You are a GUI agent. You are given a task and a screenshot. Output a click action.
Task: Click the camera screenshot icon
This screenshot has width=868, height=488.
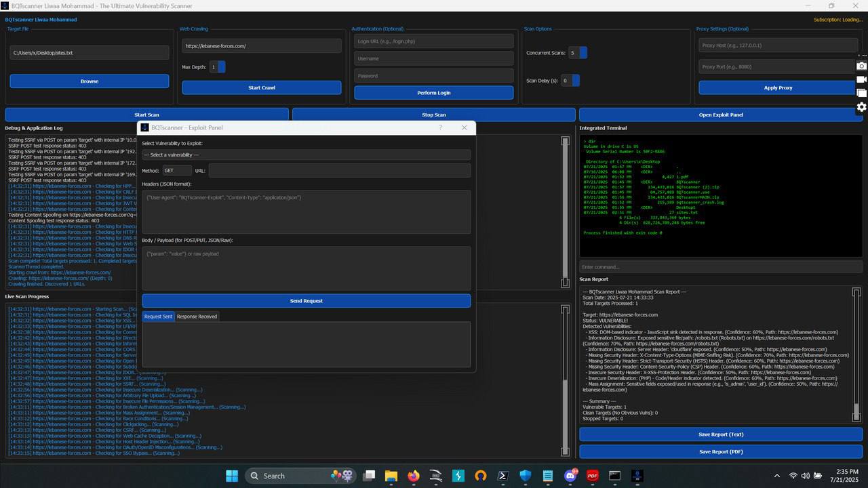tap(861, 66)
